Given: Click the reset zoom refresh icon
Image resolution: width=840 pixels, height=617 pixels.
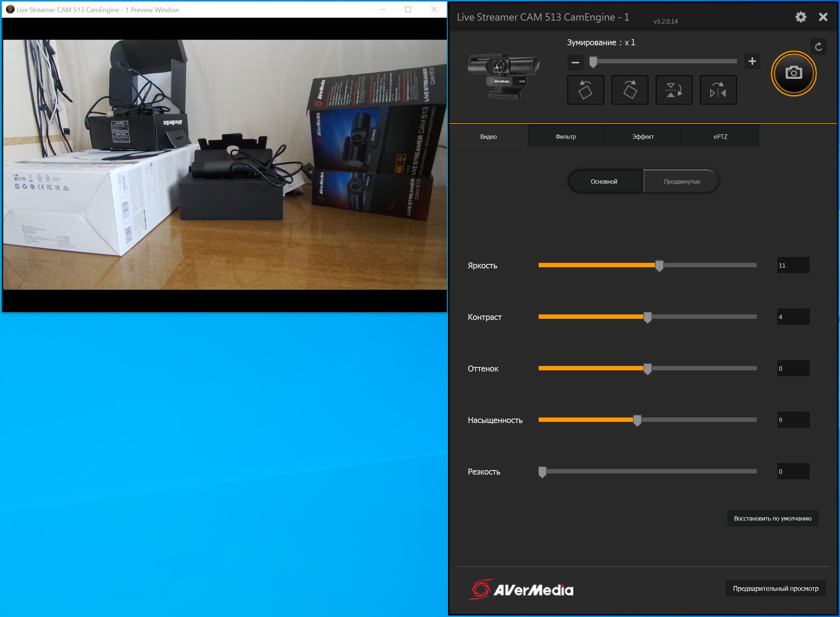Looking at the screenshot, I should click(818, 47).
